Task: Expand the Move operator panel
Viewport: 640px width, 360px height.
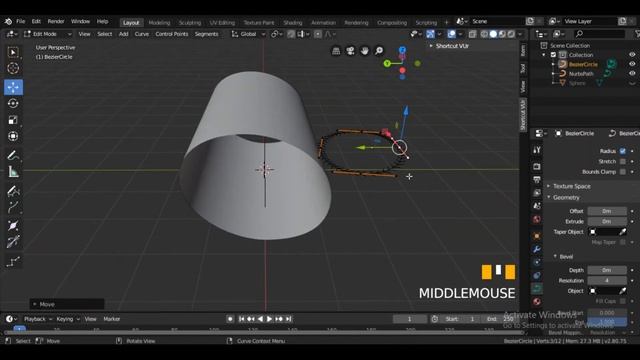Action: click(67, 304)
